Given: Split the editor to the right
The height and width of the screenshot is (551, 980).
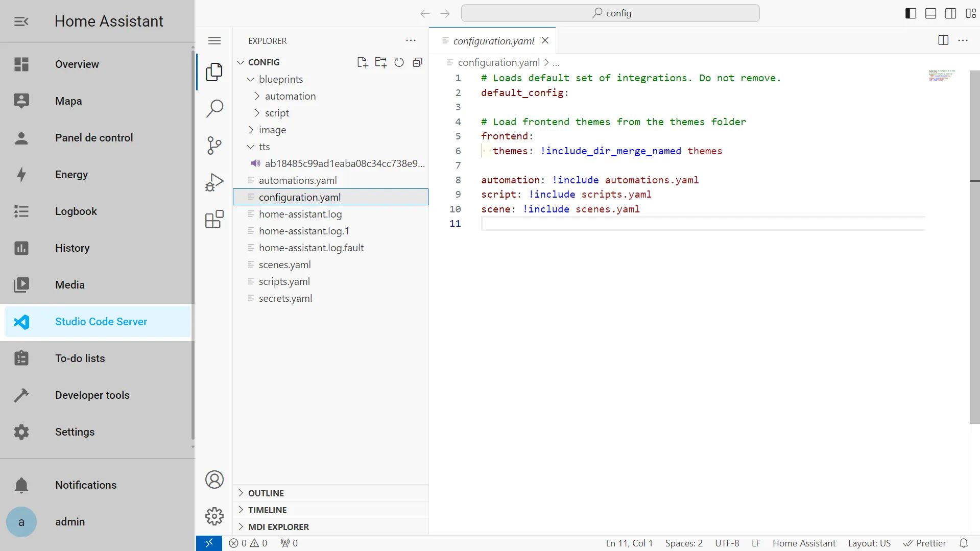Looking at the screenshot, I should pyautogui.click(x=943, y=40).
